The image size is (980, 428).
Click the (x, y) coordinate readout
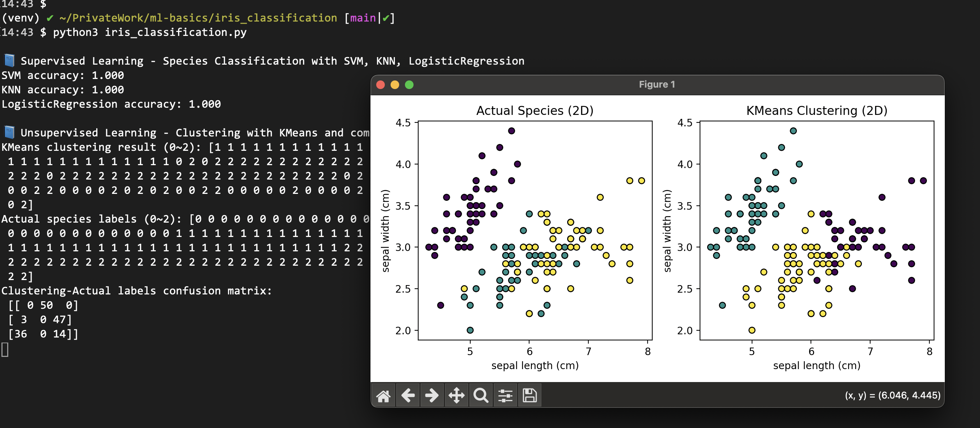point(892,396)
